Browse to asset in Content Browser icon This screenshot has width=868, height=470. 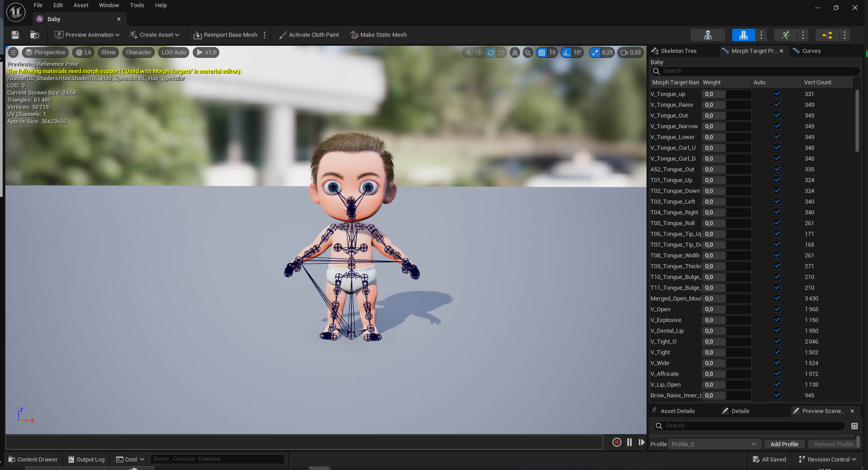(35, 35)
